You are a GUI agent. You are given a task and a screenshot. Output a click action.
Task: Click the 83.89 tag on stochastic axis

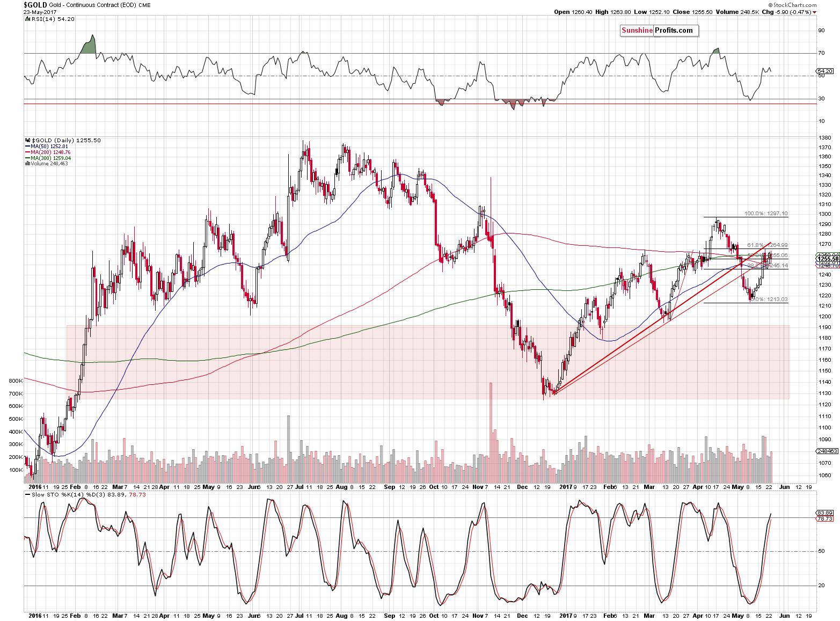pyautogui.click(x=824, y=513)
